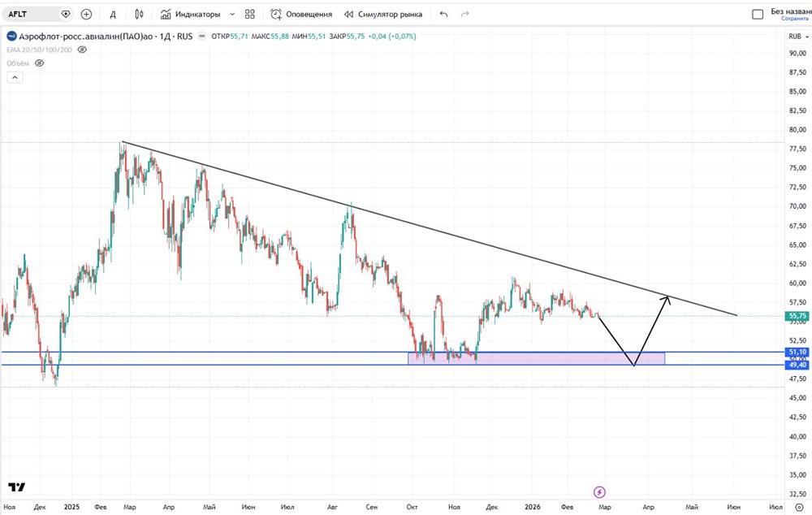
Task: Open the RUB currency dropdown
Action: click(798, 37)
